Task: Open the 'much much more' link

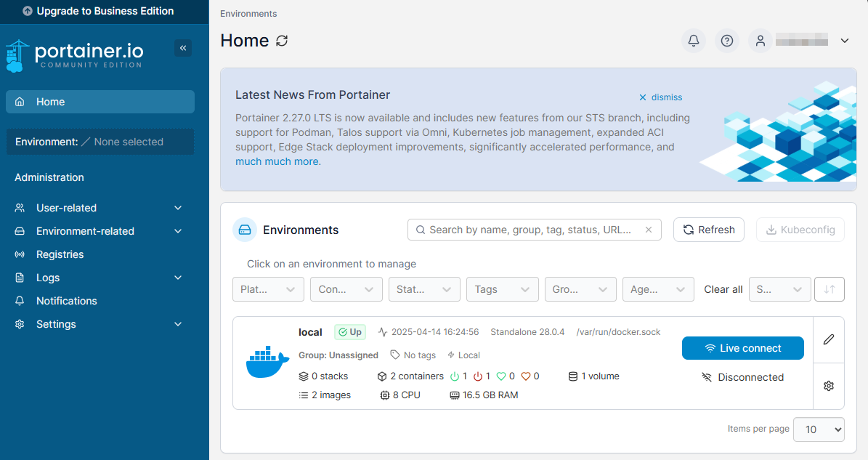Action: point(277,161)
